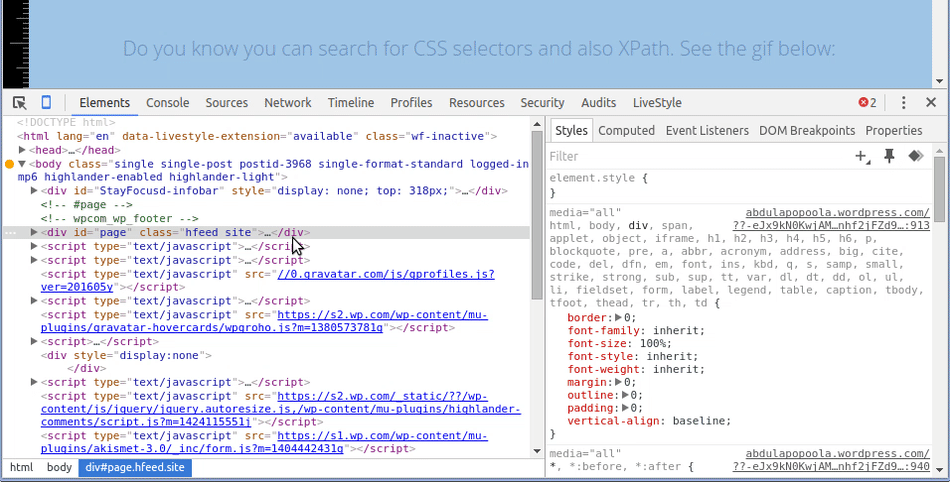Image resolution: width=950 pixels, height=482 pixels.
Task: Close the DevTools panel with X
Action: 931,103
